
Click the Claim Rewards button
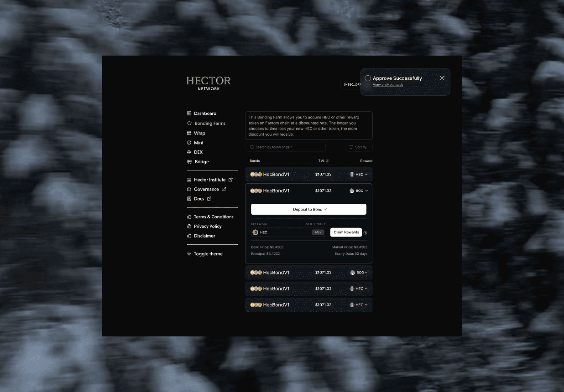click(x=346, y=232)
